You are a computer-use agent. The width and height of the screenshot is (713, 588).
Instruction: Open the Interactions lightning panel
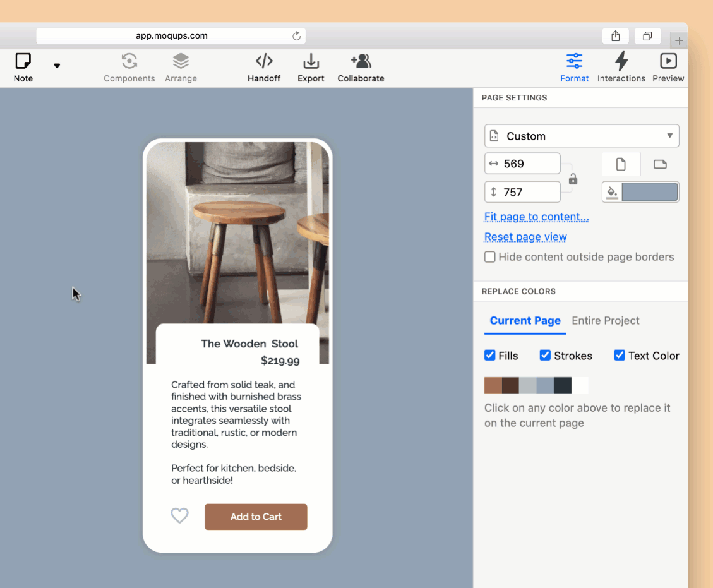pos(621,61)
